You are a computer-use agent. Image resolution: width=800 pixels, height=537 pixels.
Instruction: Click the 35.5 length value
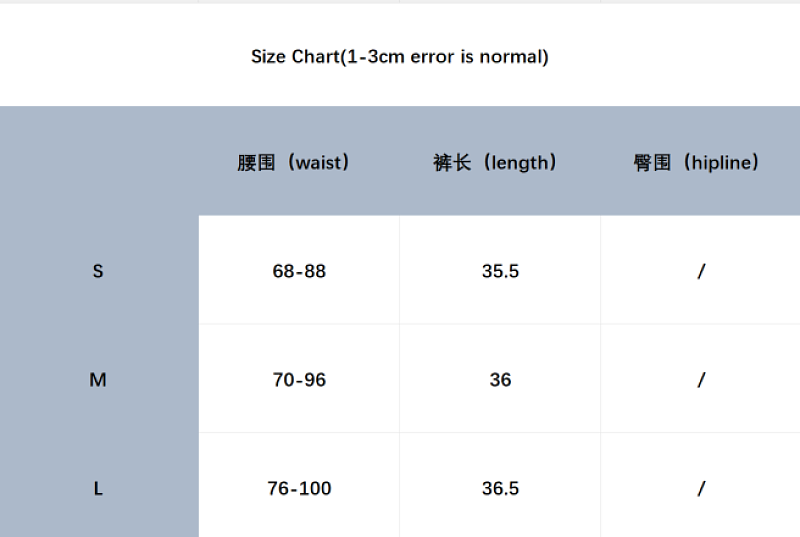(500, 271)
